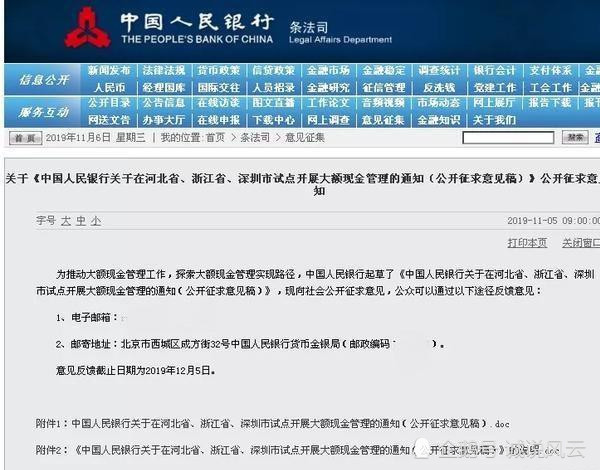The image size is (600, 470).
Task: Open 意见征集 navigation item
Action: (383, 120)
